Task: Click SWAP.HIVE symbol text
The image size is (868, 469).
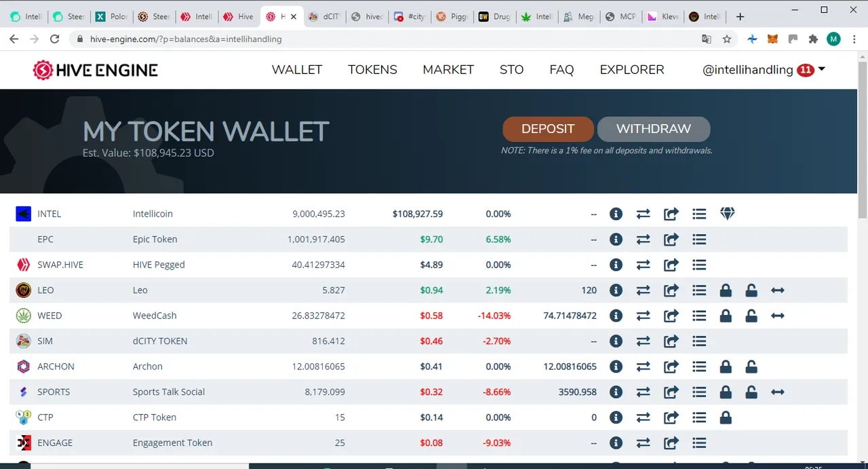Action: click(x=60, y=265)
